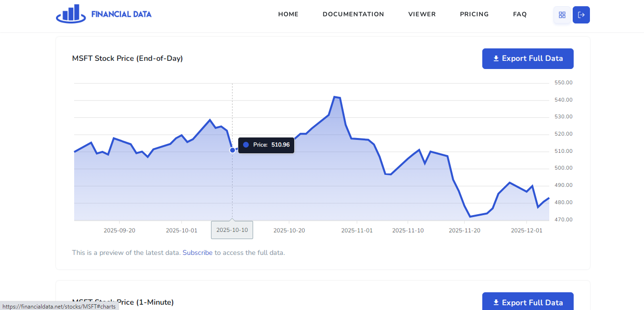This screenshot has height=310, width=644.
Task: Click the 510.00 price axis value
Action: 564,151
